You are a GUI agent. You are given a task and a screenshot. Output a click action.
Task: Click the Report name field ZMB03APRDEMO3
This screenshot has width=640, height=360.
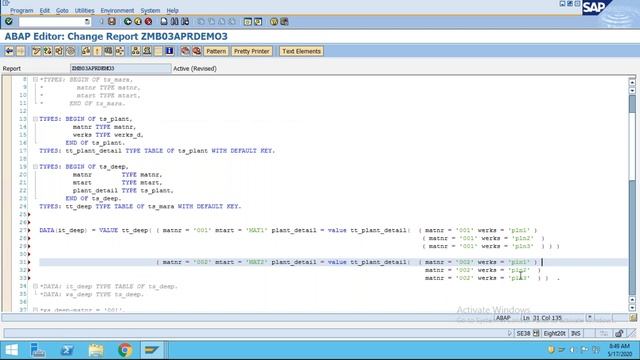tap(120, 68)
